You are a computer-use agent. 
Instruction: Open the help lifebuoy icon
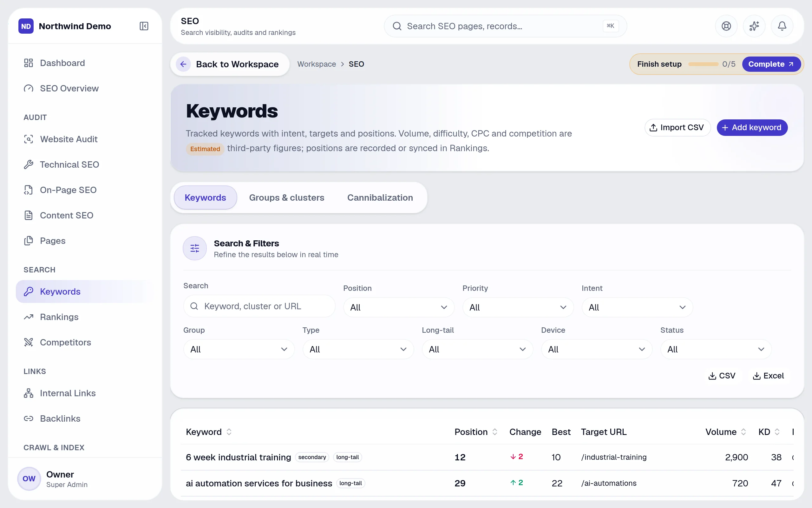(726, 26)
